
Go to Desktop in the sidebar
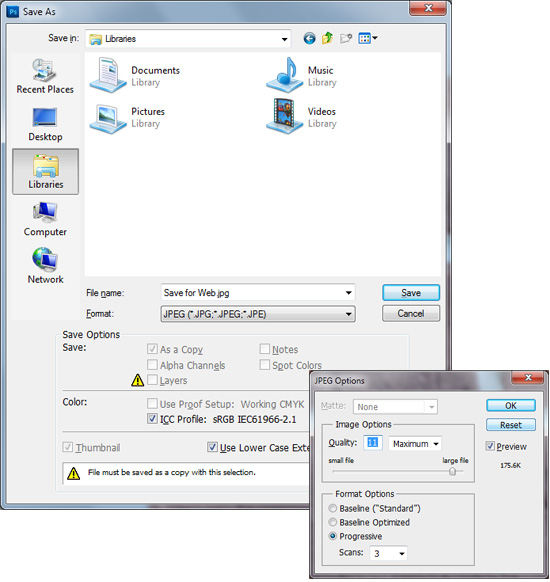click(x=45, y=125)
